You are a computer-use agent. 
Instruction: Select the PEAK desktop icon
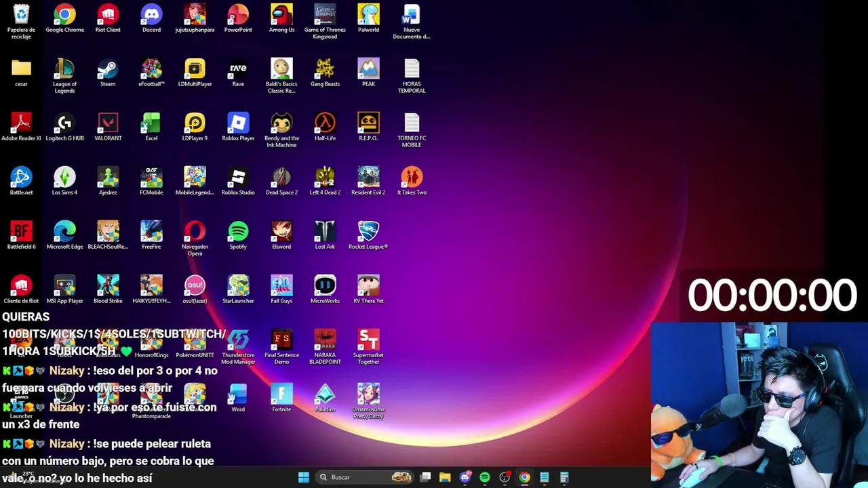coord(368,73)
